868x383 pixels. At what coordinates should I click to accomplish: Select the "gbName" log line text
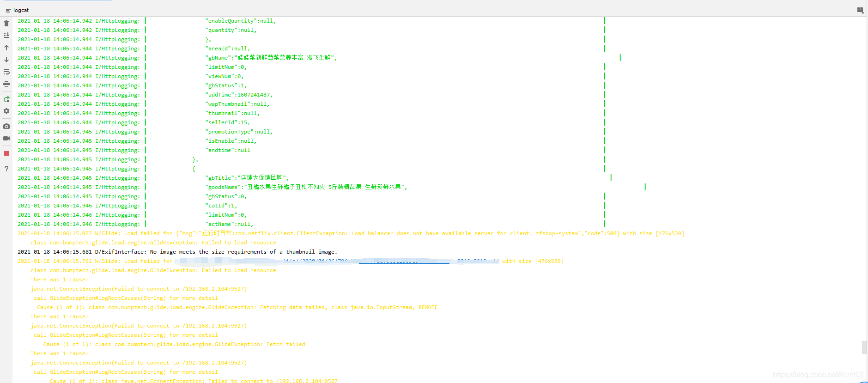coord(271,58)
